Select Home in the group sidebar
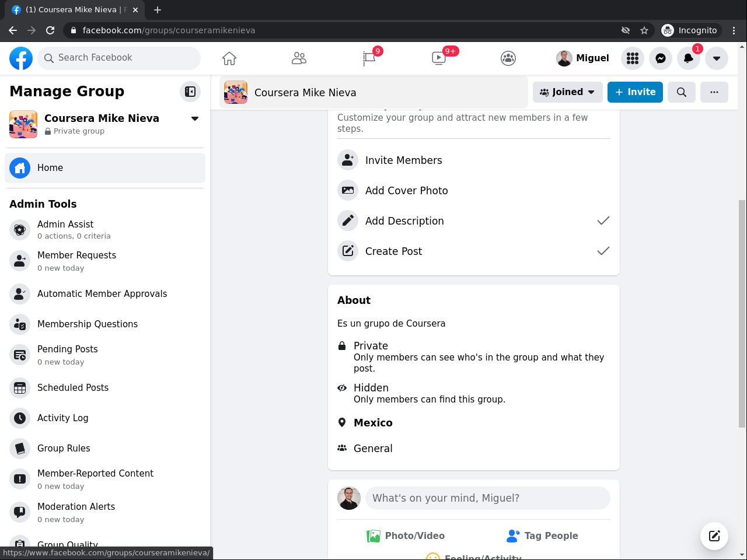747x560 pixels. point(105,168)
